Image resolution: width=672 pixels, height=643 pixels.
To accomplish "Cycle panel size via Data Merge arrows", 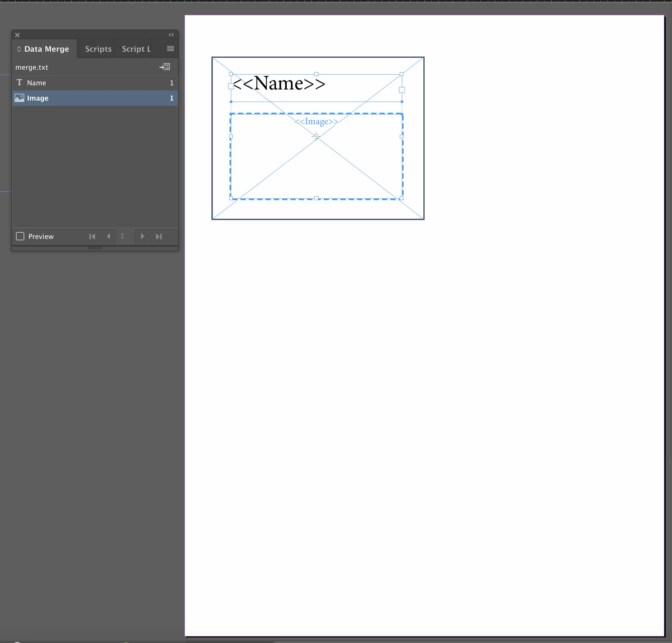I will coord(19,49).
